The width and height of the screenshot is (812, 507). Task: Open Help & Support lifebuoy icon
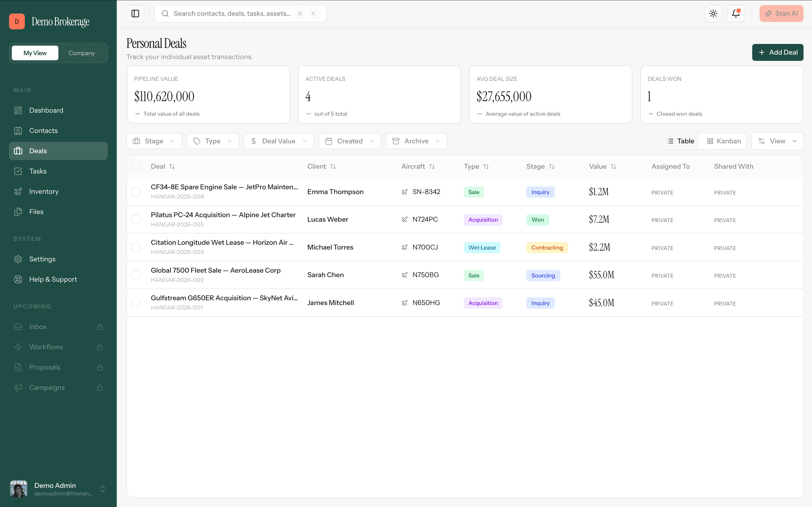coord(18,279)
